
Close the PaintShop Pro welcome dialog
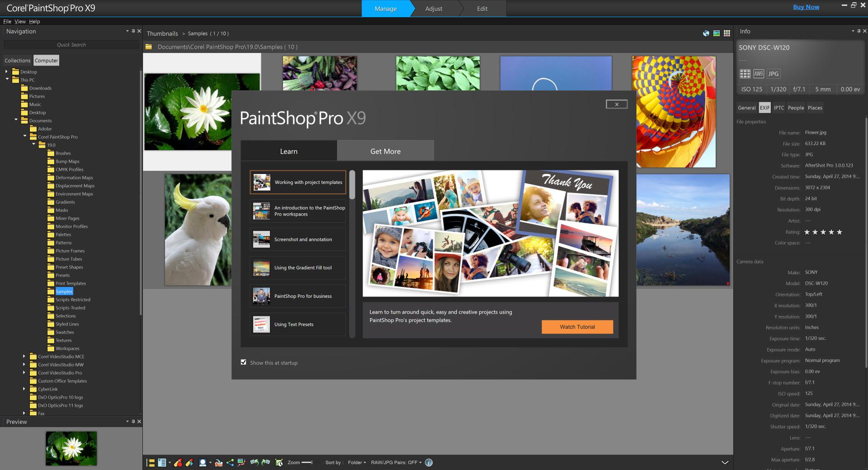tap(617, 104)
